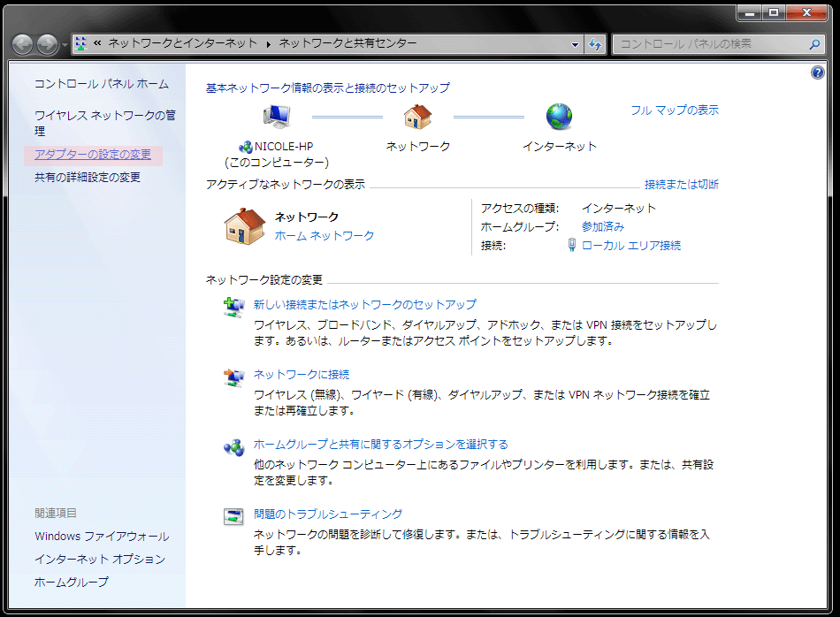
Task: Open ホームグループと共有に関するオプションを選択する
Action: point(381,444)
